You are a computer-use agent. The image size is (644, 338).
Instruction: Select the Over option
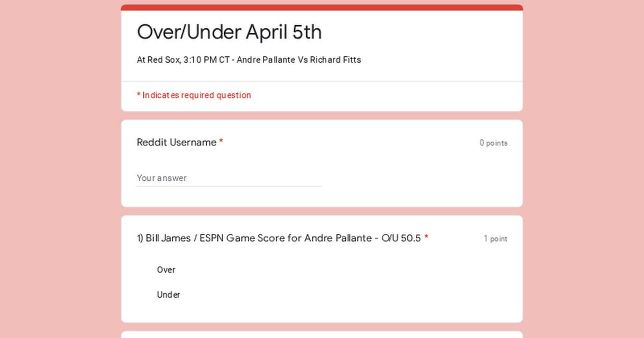[166, 270]
